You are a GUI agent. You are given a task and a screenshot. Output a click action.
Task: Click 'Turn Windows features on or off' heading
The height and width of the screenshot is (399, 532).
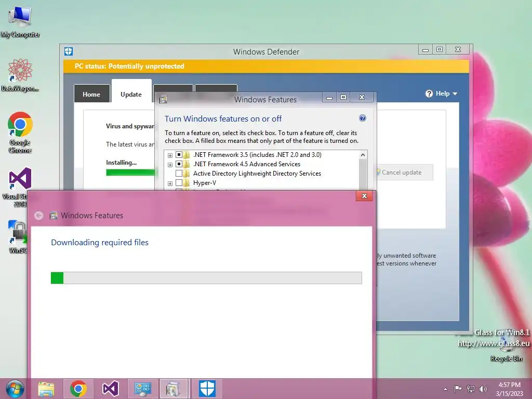pos(223,119)
